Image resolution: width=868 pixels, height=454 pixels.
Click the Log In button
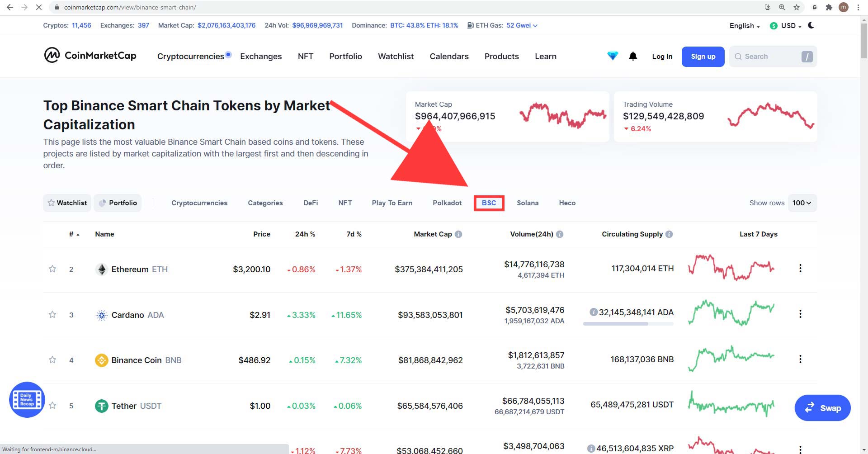(x=662, y=57)
